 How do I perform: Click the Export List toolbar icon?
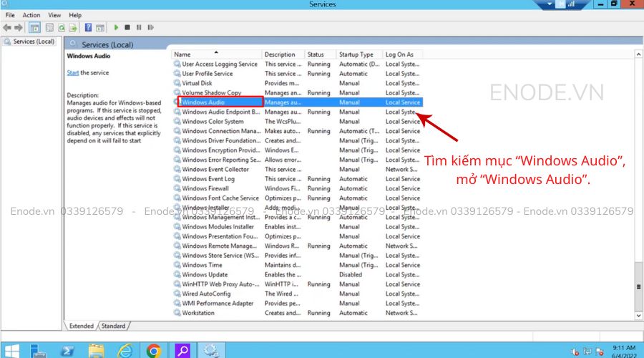point(73,27)
